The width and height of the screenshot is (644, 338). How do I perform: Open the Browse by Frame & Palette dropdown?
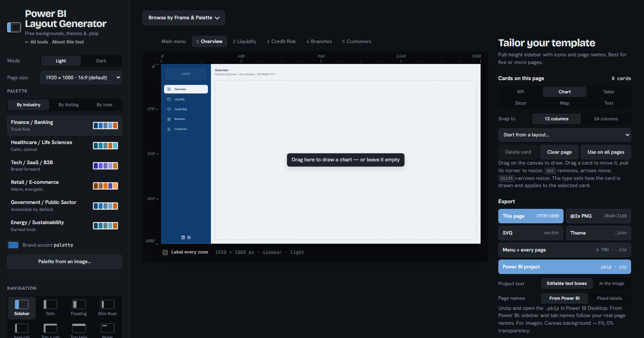click(x=184, y=18)
